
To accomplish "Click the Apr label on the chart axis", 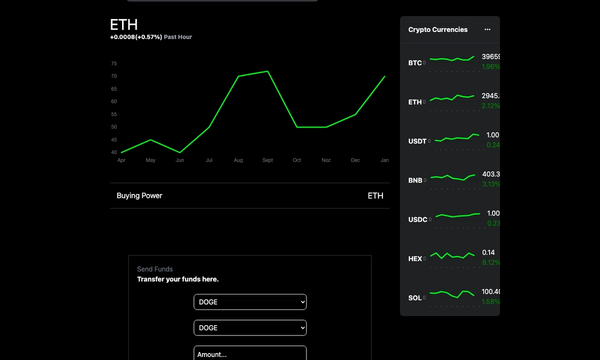I will (121, 160).
